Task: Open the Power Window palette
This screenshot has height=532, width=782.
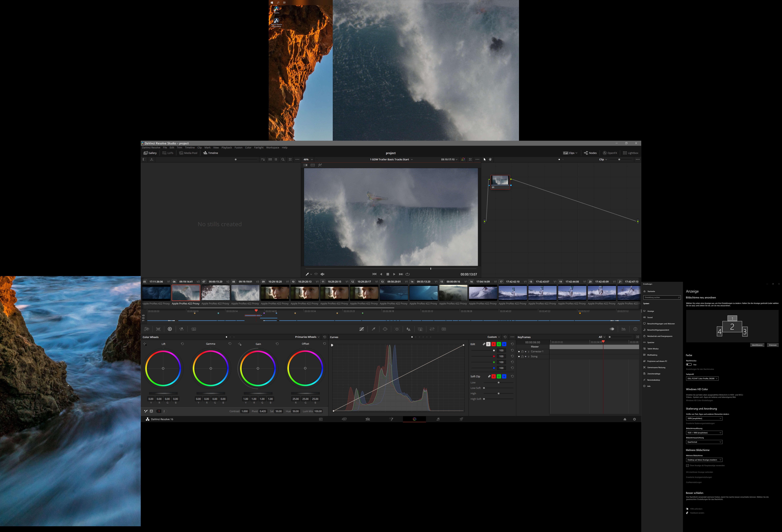Action: 385,329
